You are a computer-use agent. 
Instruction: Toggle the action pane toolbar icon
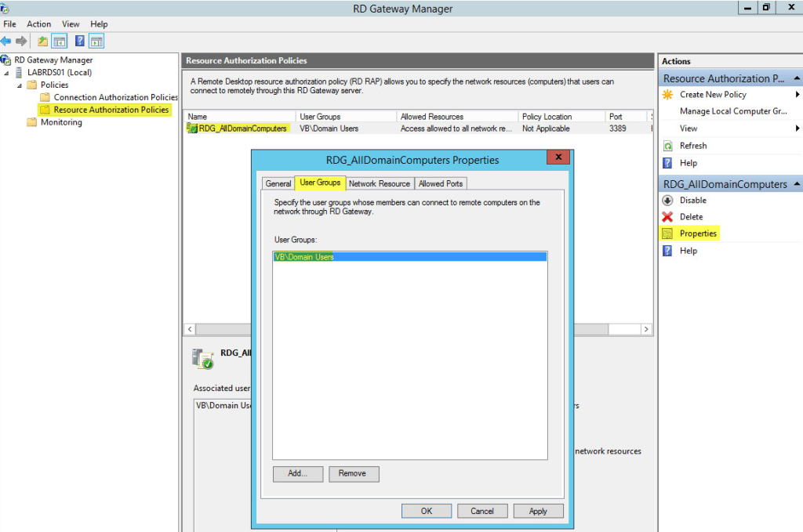(96, 41)
